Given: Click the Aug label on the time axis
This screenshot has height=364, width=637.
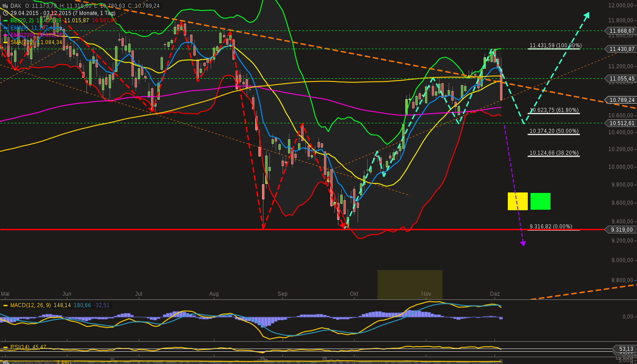Looking at the screenshot, I should pyautogui.click(x=214, y=294).
